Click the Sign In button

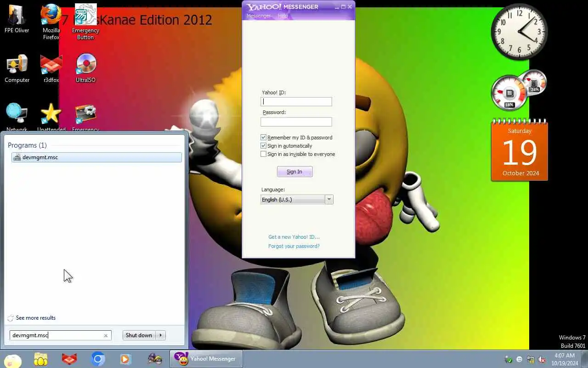[294, 172]
